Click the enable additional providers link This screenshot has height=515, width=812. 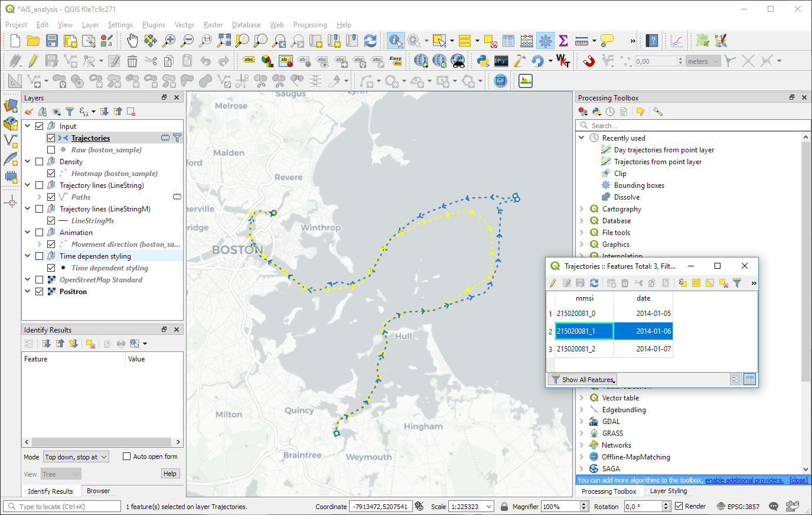tap(744, 480)
